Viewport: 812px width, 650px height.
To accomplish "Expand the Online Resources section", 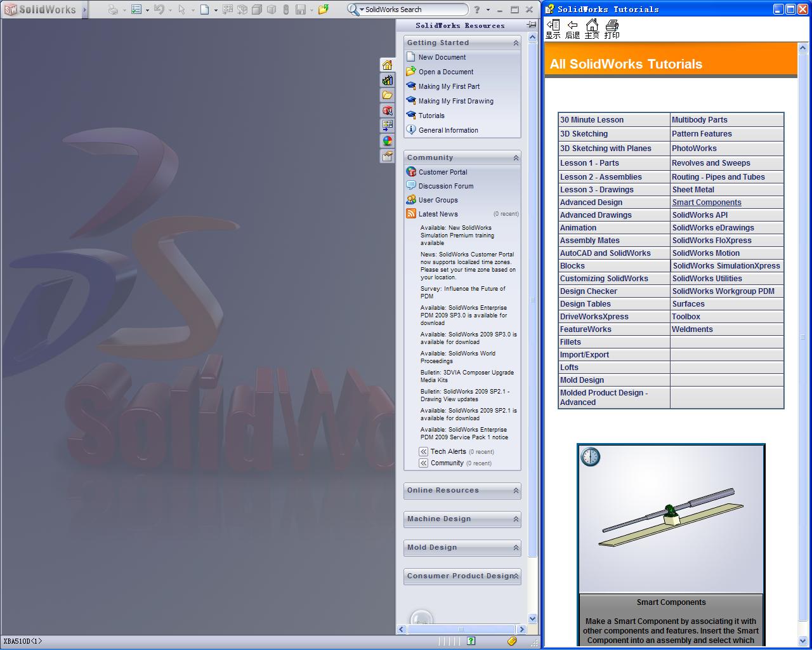I will 516,491.
